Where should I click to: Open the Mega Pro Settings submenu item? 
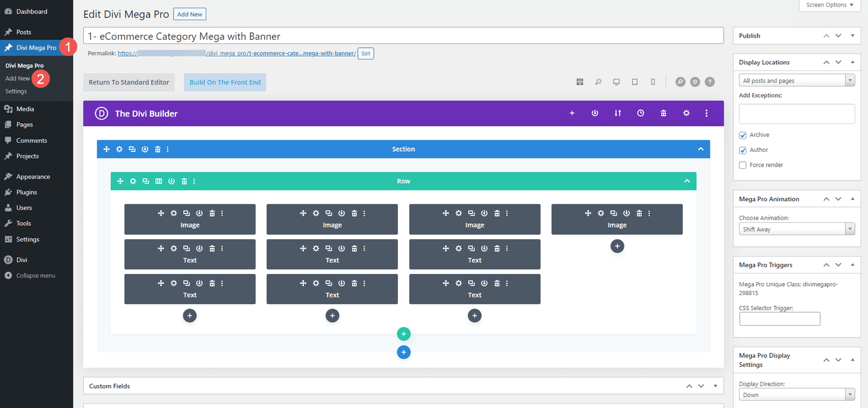pyautogui.click(x=16, y=91)
